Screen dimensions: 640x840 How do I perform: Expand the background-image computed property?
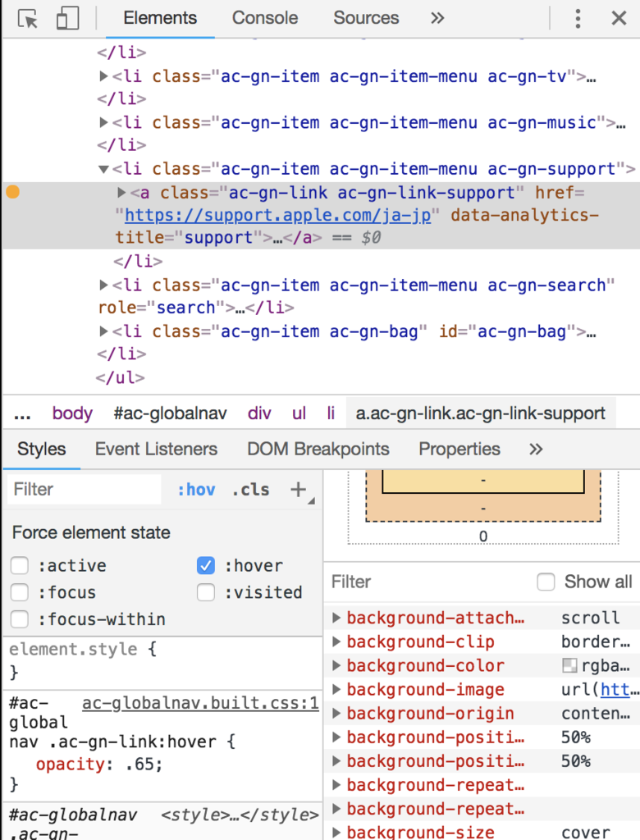pos(336,689)
